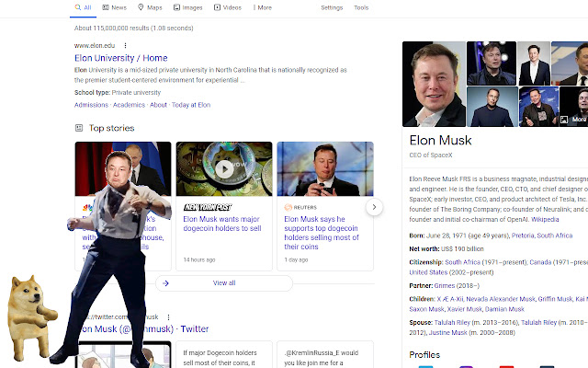Click the arrow icon in View all button
588x368 pixels.
[165, 283]
